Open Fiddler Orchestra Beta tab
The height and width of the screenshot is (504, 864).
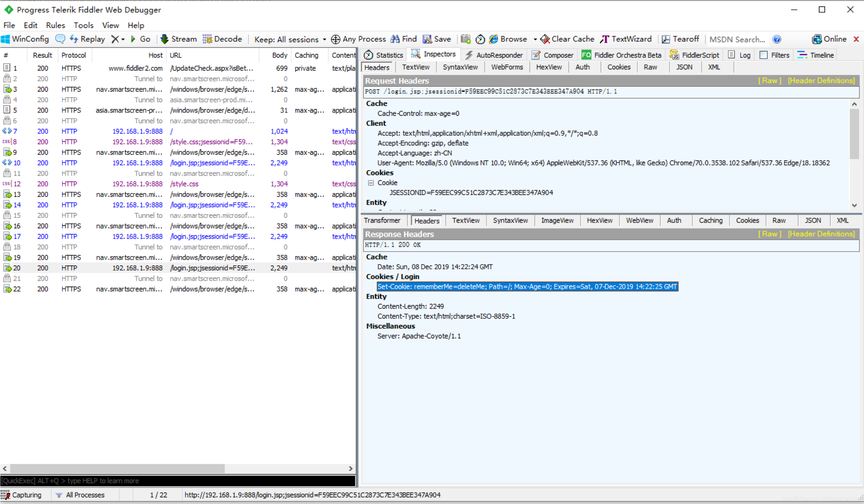tap(621, 55)
